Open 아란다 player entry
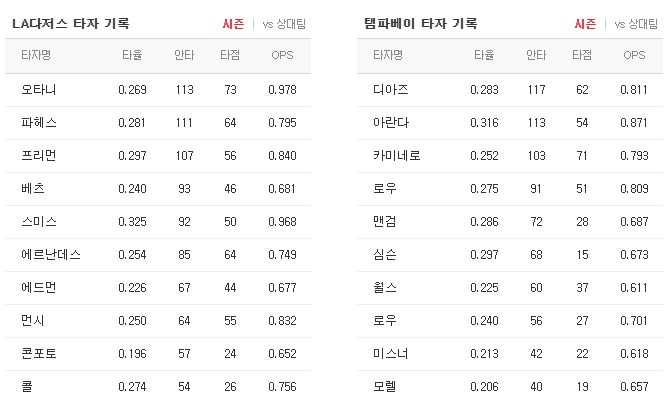Viewport: 666px width, 406px height. [x=391, y=122]
